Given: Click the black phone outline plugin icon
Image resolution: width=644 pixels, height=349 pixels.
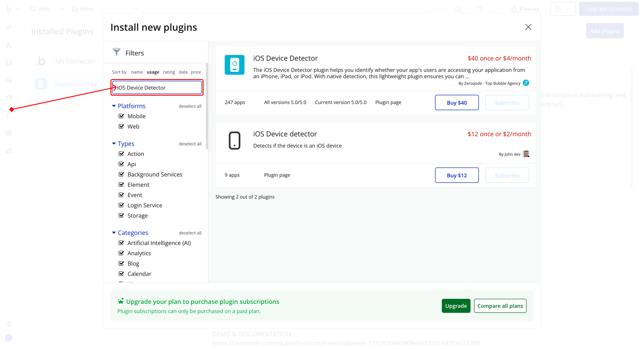Looking at the screenshot, I should click(234, 140).
